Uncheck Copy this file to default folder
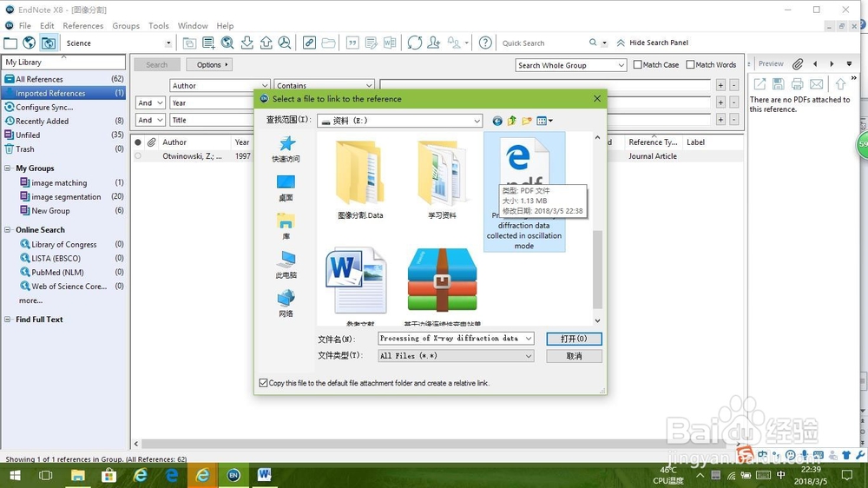 pyautogui.click(x=264, y=383)
